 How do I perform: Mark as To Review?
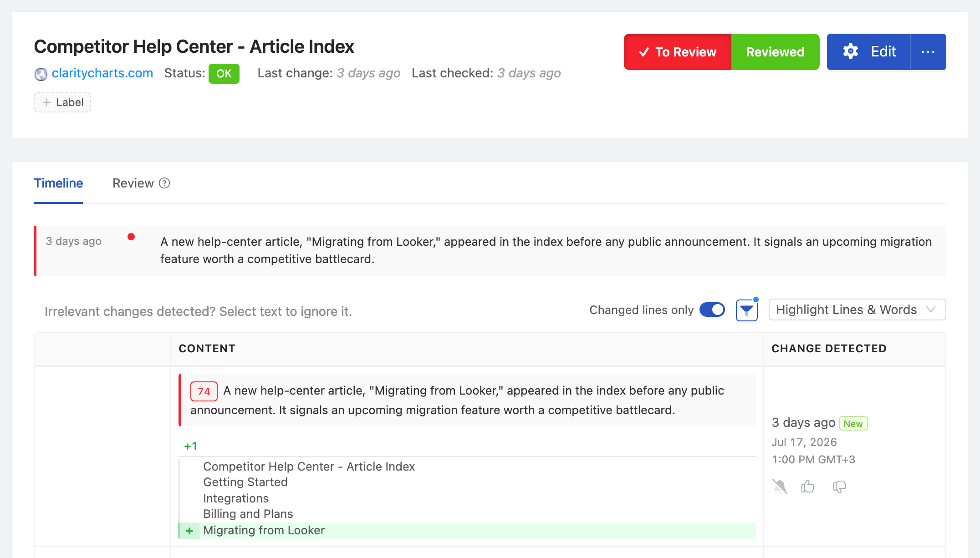[x=678, y=52]
